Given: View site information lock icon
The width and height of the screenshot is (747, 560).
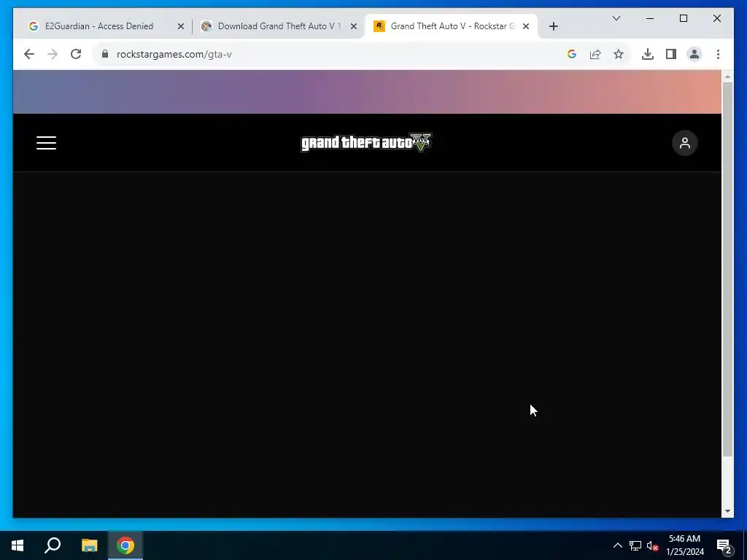Looking at the screenshot, I should click(105, 54).
